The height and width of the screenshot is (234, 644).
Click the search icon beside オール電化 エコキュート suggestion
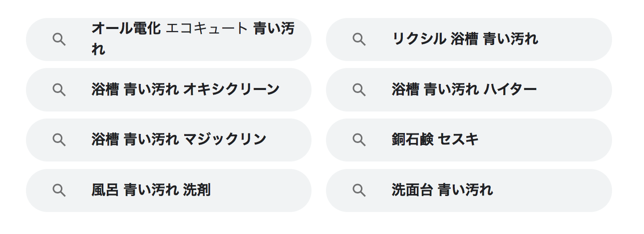tap(59, 39)
